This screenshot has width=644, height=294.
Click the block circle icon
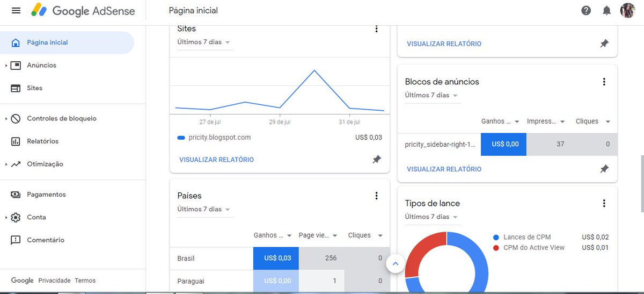[x=16, y=118]
